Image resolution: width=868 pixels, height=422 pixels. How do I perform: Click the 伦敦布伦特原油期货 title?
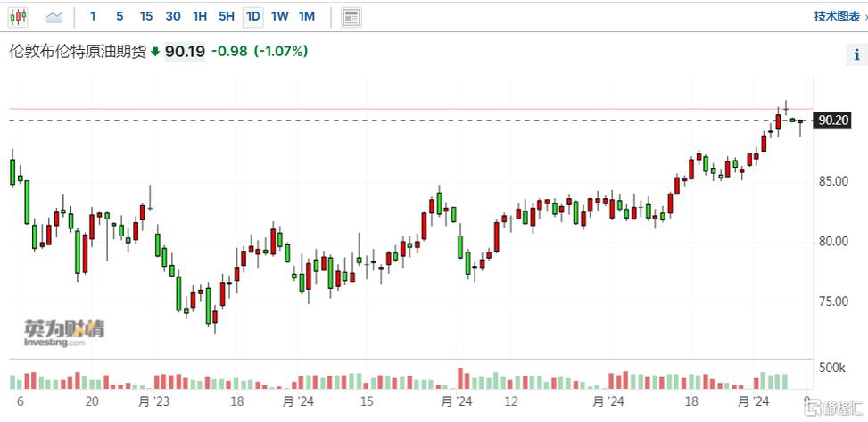(76, 52)
